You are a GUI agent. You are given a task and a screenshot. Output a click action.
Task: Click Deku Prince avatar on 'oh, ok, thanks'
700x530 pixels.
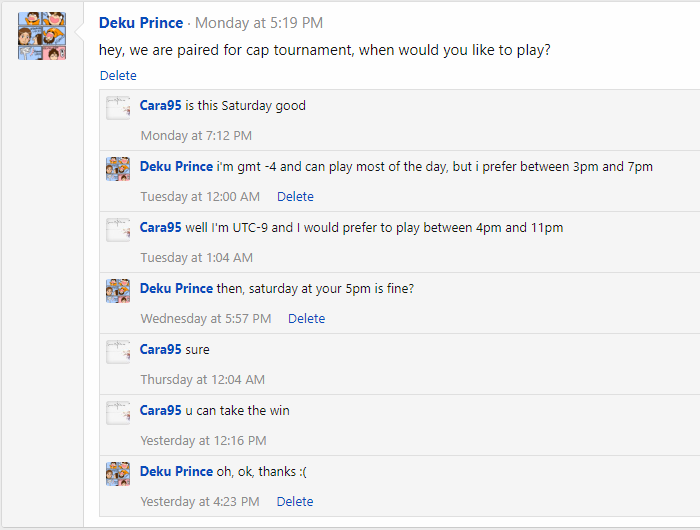[x=118, y=474]
